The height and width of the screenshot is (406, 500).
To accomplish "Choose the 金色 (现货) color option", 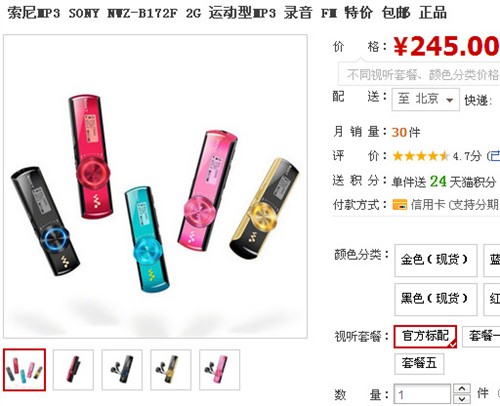I will [436, 260].
